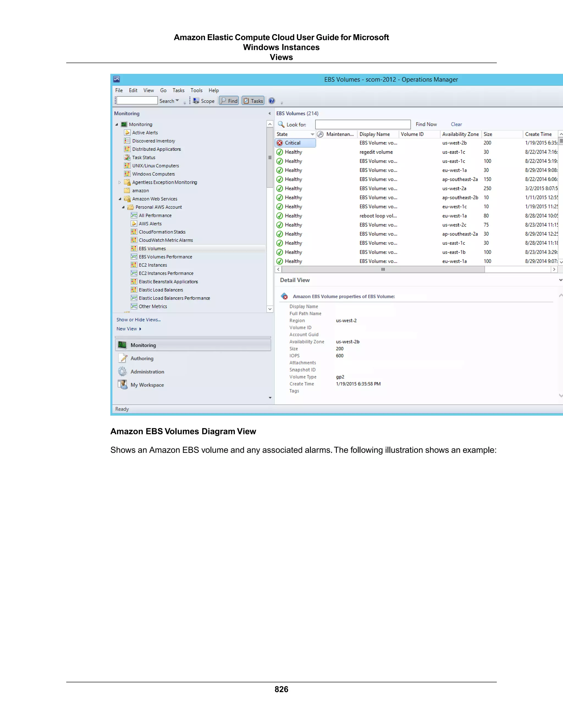Toggle the Tasks pane toolbar button
563x728 pixels.
(x=253, y=101)
